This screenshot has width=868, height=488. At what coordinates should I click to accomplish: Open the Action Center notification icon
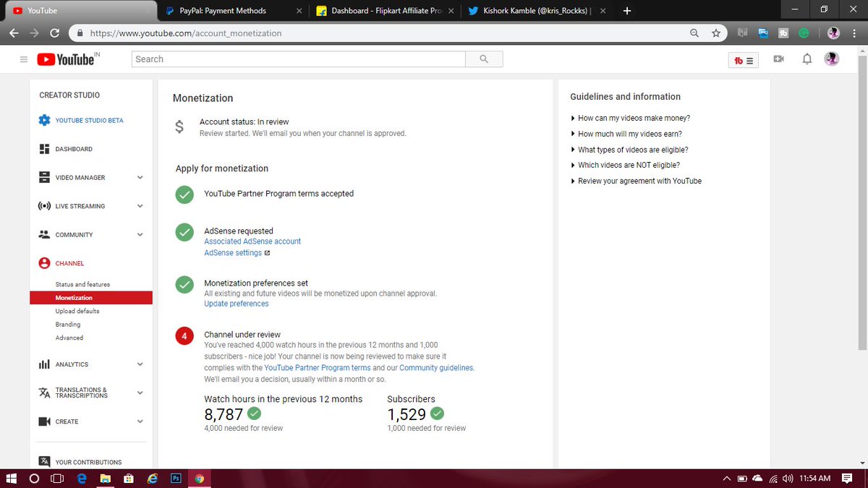[848, 478]
